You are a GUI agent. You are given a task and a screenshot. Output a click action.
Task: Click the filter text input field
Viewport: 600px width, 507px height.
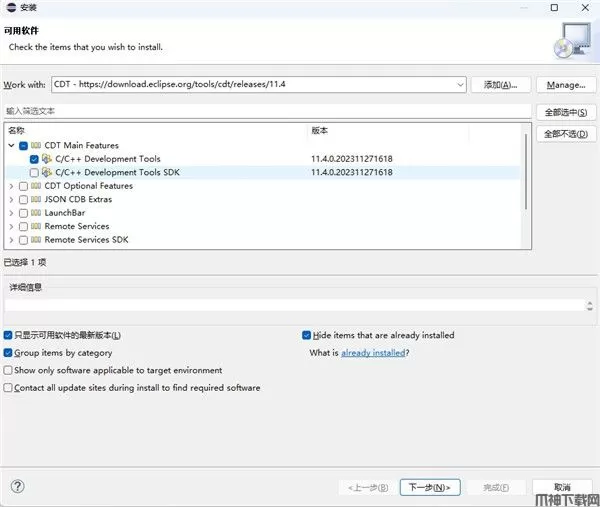(x=267, y=111)
